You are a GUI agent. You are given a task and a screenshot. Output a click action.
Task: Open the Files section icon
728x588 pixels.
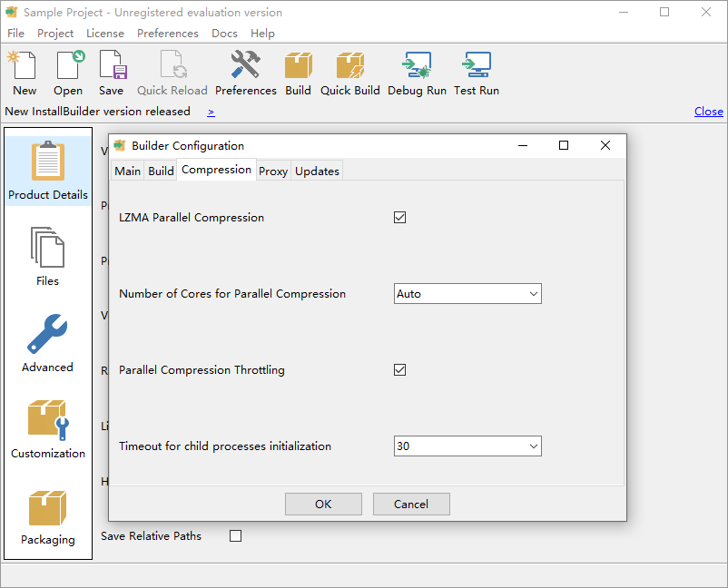coord(47,248)
